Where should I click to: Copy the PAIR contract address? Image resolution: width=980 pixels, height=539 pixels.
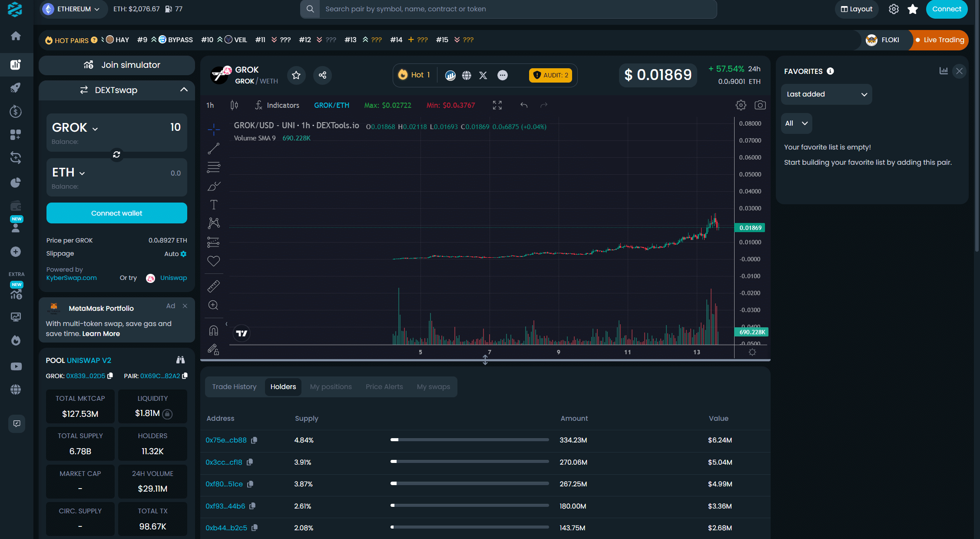coord(185,376)
